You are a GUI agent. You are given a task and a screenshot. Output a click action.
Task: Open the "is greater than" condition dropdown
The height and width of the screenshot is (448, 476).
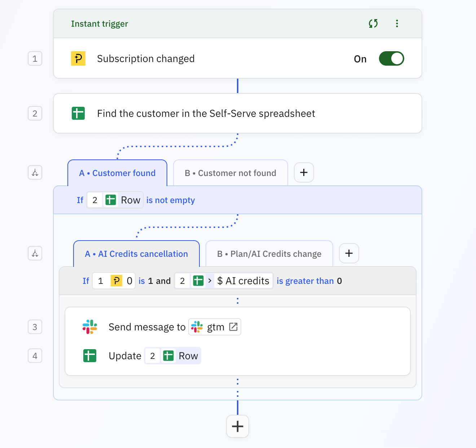pyautogui.click(x=305, y=281)
